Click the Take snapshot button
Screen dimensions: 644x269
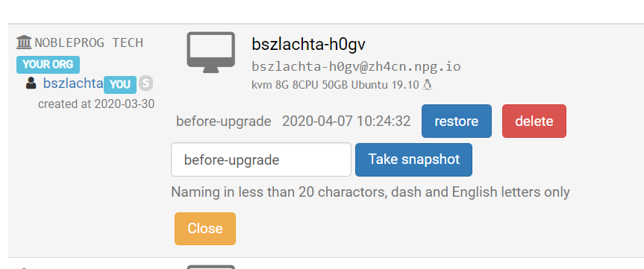(x=413, y=159)
